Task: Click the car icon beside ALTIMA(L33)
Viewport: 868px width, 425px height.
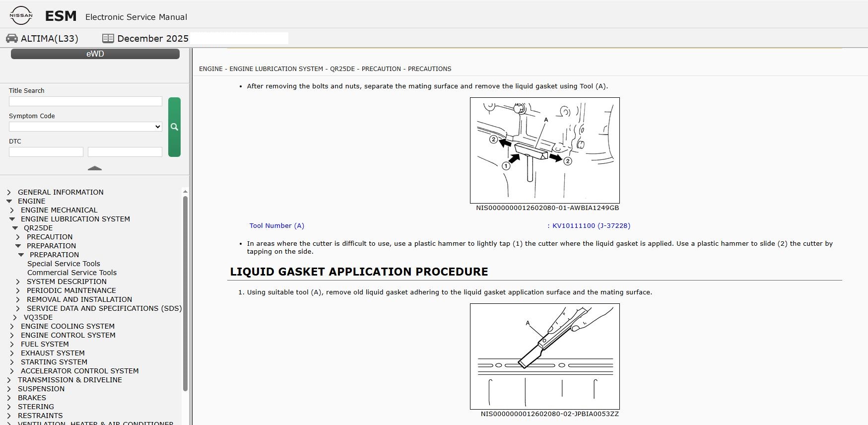Action: [12, 38]
